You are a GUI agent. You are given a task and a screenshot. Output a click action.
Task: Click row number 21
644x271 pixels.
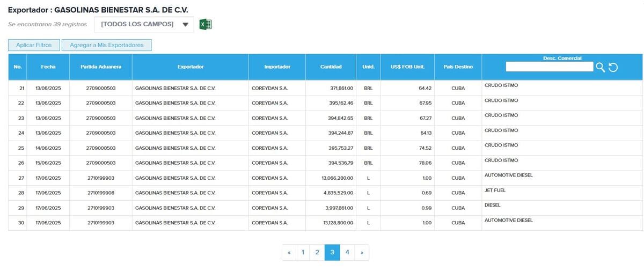coord(21,88)
